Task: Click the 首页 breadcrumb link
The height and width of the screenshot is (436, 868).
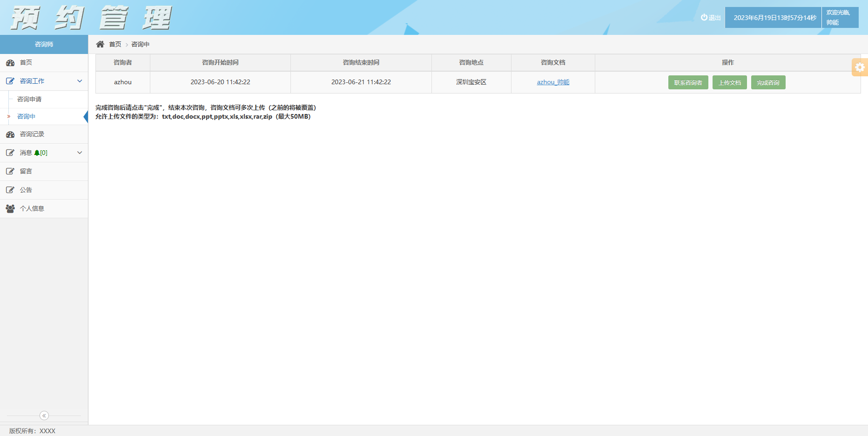Action: point(115,44)
